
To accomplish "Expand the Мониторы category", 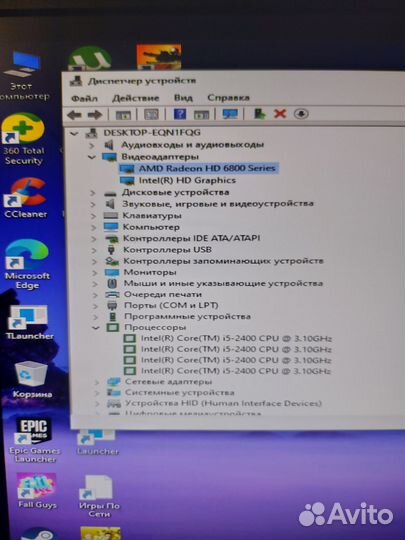I will [x=94, y=273].
